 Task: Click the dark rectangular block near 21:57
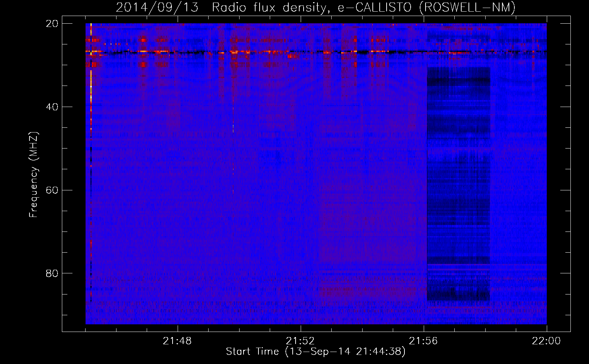(458, 184)
